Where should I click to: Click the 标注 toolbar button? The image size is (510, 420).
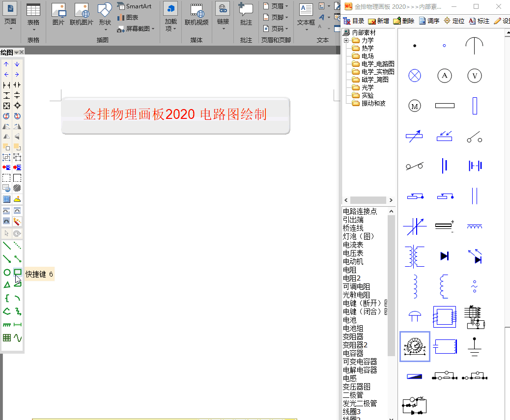[479, 21]
